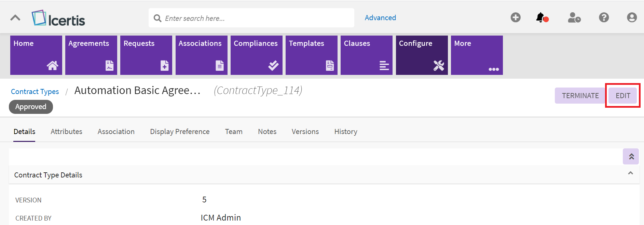Expand the More navigation tile
This screenshot has width=644, height=225.
pyautogui.click(x=477, y=55)
